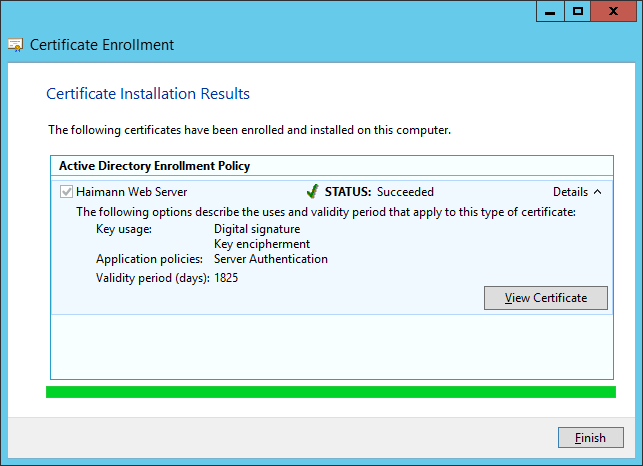Close the Certificate Enrollment window
The height and width of the screenshot is (466, 643).
coord(613,11)
